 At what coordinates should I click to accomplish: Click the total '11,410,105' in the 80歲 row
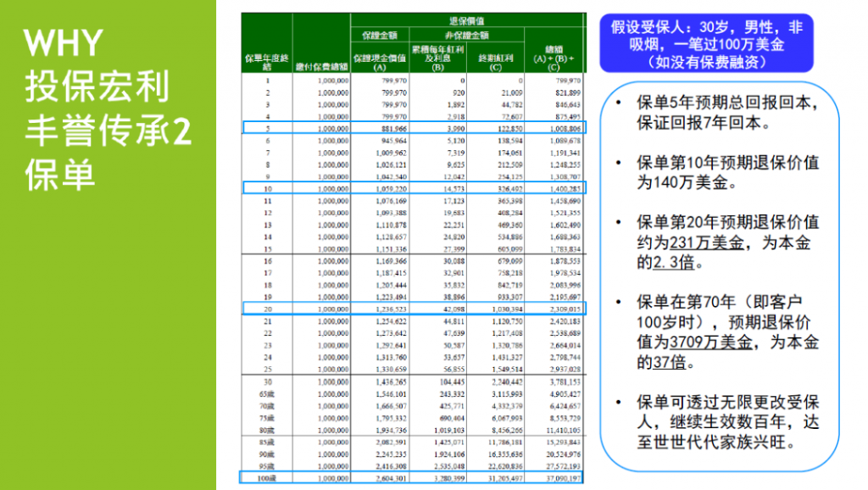click(564, 430)
